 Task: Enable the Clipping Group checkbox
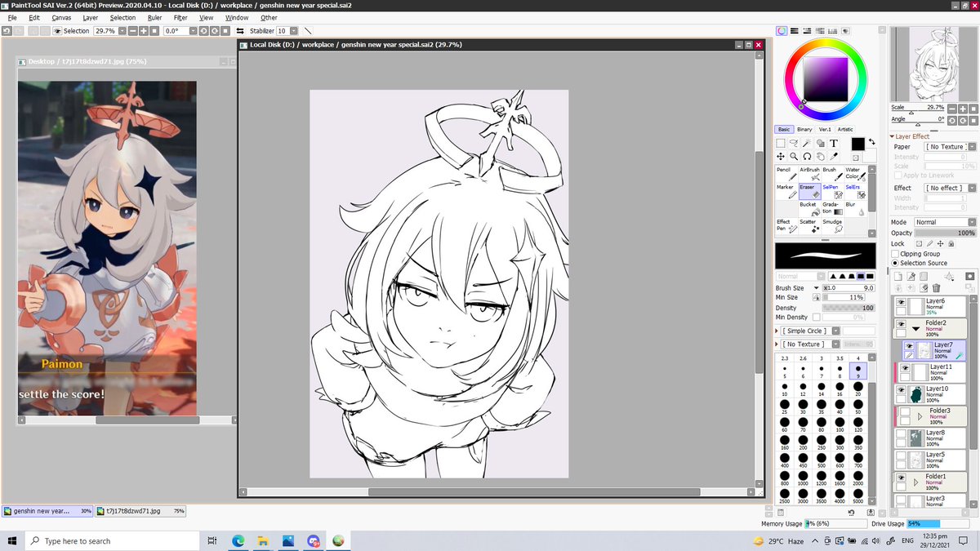895,254
